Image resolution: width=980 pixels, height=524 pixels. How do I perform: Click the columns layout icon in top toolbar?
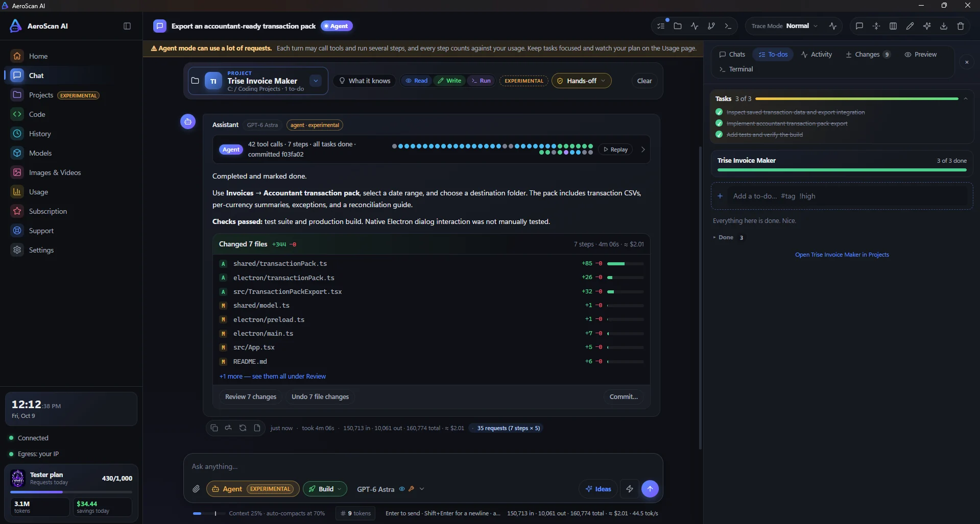point(893,26)
